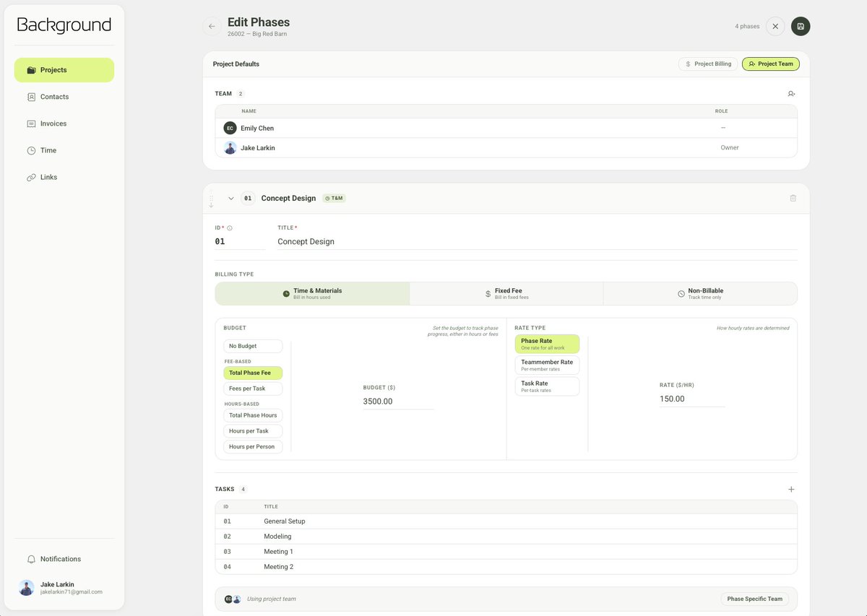Open the Time section in sidebar
The image size is (867, 616).
[x=64, y=150]
